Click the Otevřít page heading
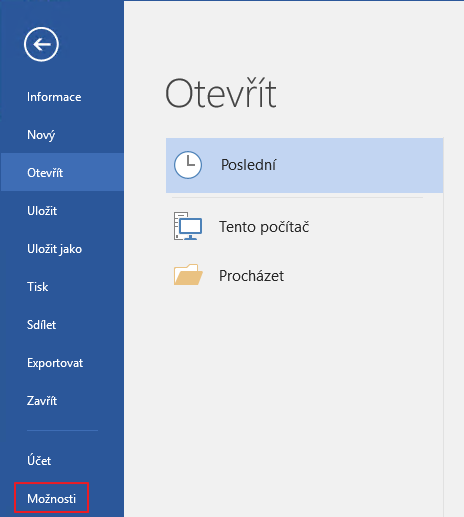 point(221,93)
